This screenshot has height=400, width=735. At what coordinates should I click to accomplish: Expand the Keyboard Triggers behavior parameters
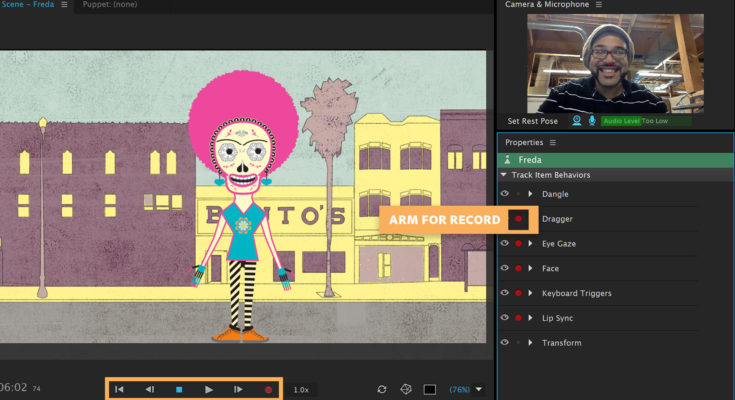click(x=530, y=293)
